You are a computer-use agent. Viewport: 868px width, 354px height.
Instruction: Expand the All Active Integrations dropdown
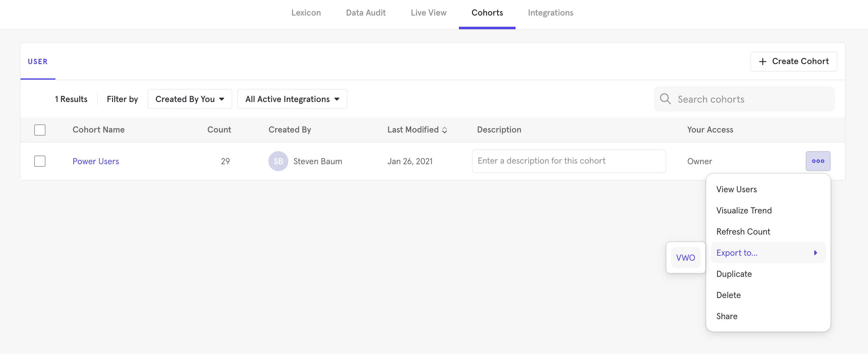tap(292, 99)
